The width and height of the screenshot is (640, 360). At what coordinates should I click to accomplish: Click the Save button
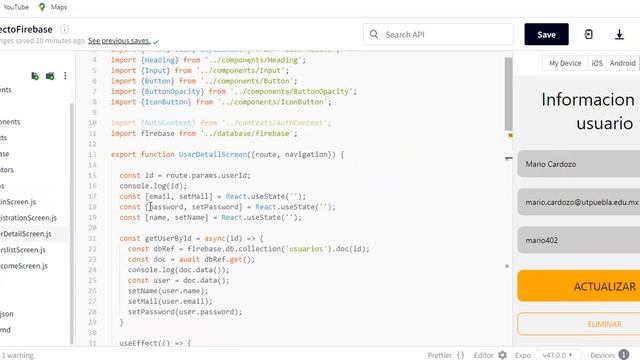(546, 34)
